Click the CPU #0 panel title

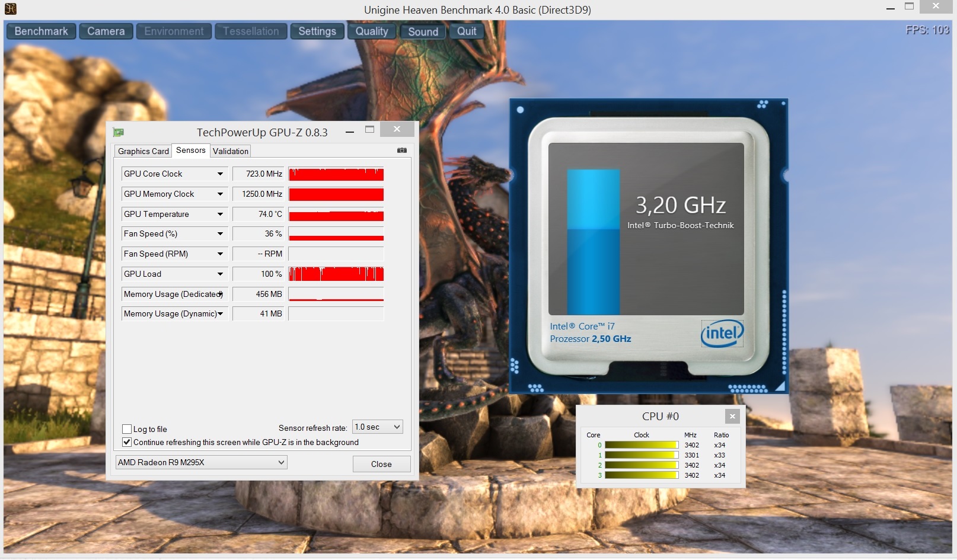pyautogui.click(x=661, y=416)
